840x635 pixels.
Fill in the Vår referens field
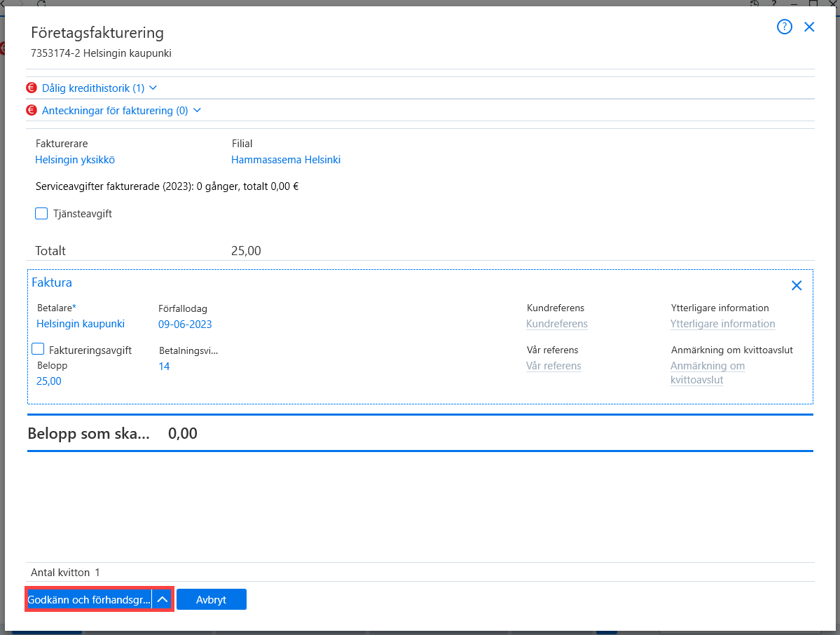553,366
